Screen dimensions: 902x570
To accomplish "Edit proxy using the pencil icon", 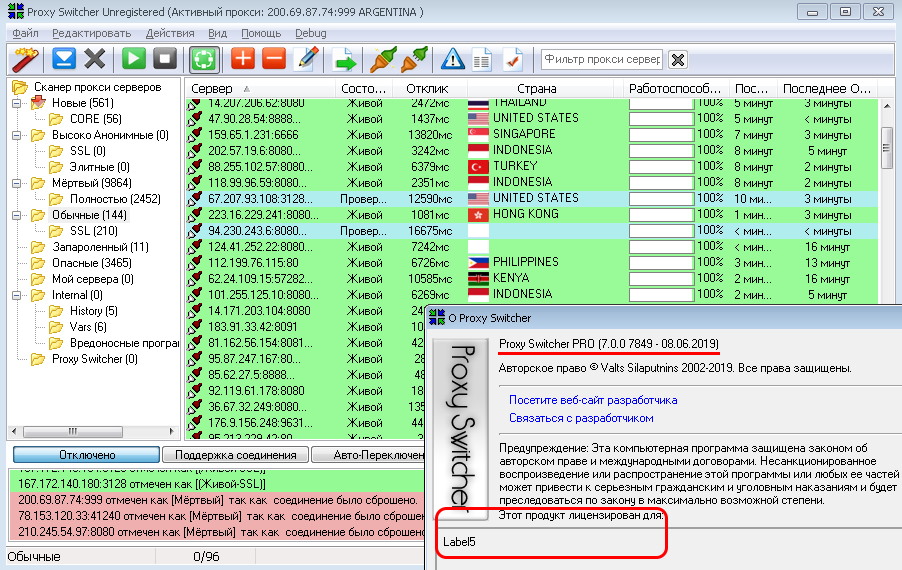I will pyautogui.click(x=307, y=59).
